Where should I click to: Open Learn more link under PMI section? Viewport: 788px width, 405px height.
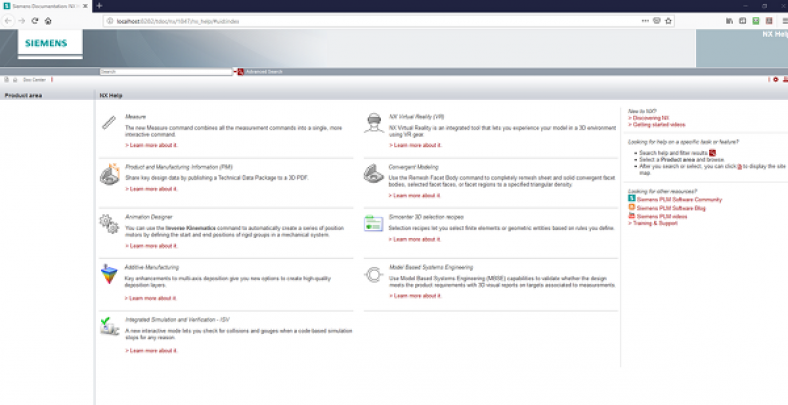151,189
